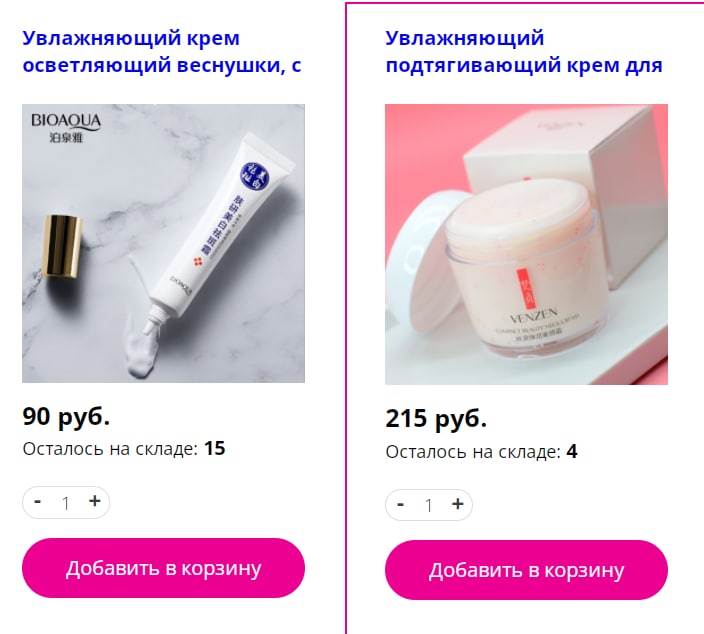Click the gold cap in the BIOAQUA photo
Image resolution: width=704 pixels, height=634 pixels.
[x=62, y=246]
